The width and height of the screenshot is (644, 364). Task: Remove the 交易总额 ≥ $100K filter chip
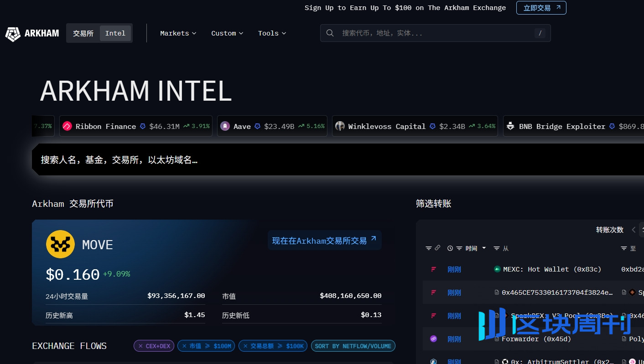point(245,346)
